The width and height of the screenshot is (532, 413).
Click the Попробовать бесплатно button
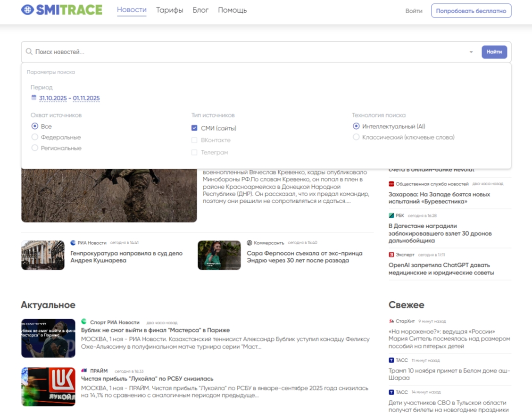pyautogui.click(x=471, y=10)
